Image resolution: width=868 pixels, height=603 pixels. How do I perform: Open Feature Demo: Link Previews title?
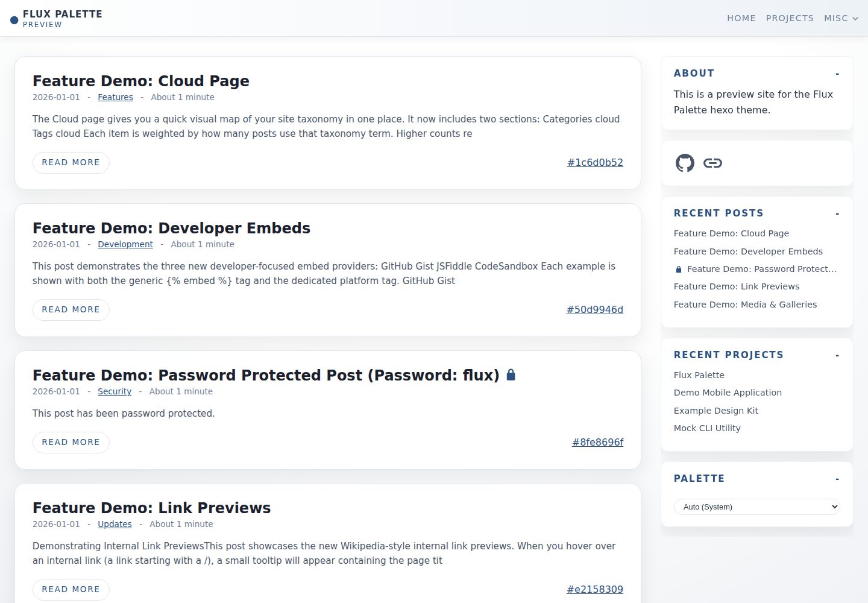(152, 508)
